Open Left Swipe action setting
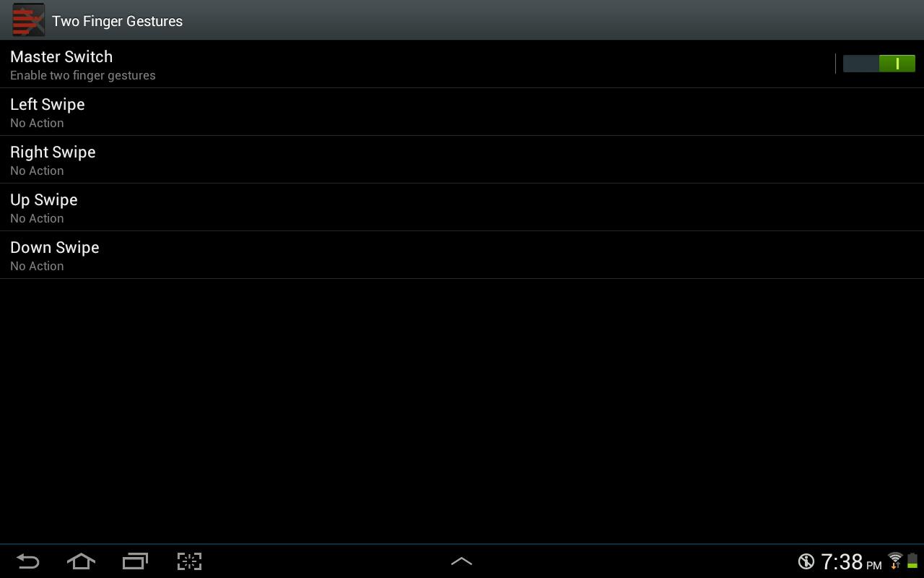Viewport: 924px width, 578px height. coord(462,112)
